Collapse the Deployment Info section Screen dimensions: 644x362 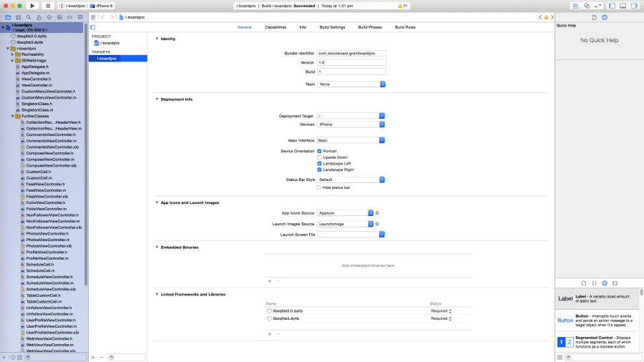tap(157, 99)
